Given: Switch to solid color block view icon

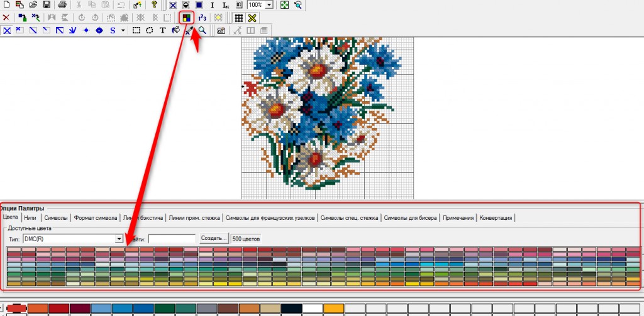Looking at the screenshot, I should (x=199, y=5).
